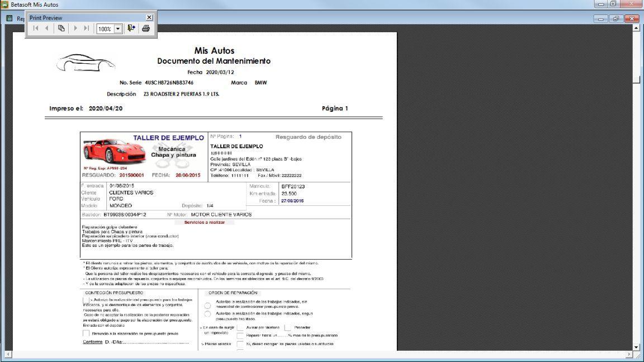
Task: Restore the Betasoft Mis Autos main window
Action: [x=613, y=4]
